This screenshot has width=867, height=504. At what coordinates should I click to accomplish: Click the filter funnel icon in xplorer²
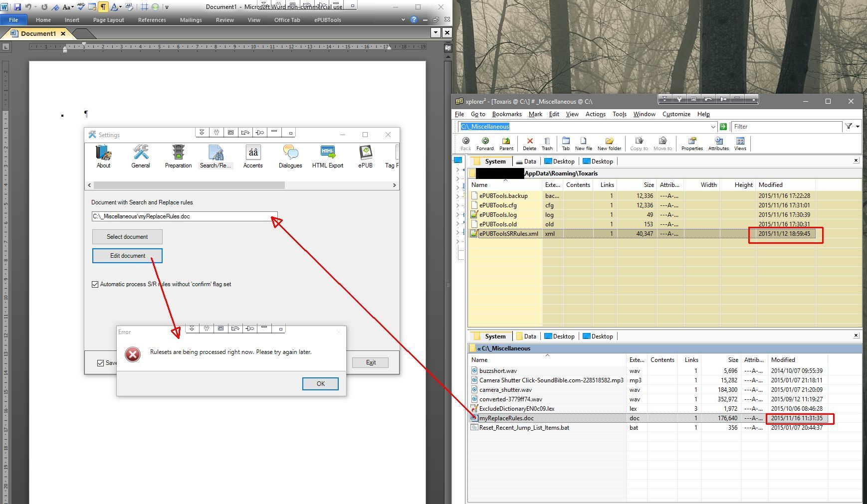(849, 127)
